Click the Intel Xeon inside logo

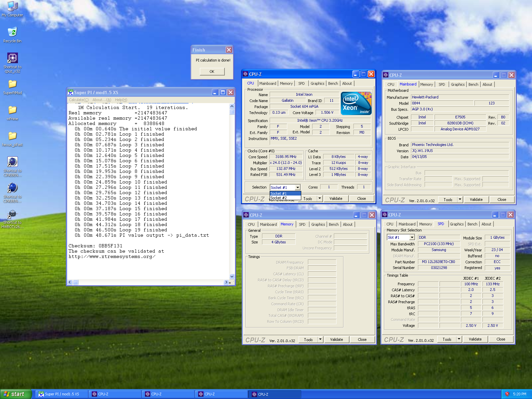click(356, 103)
